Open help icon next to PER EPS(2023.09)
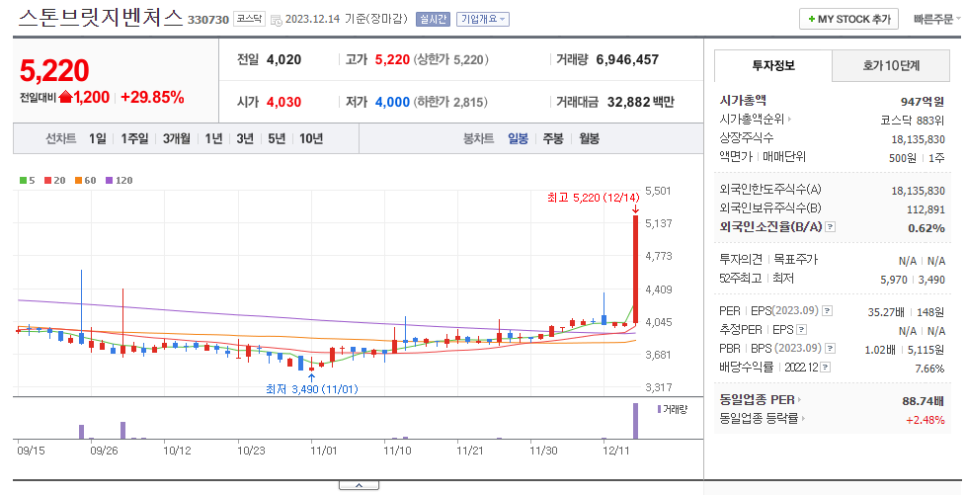 click(828, 311)
